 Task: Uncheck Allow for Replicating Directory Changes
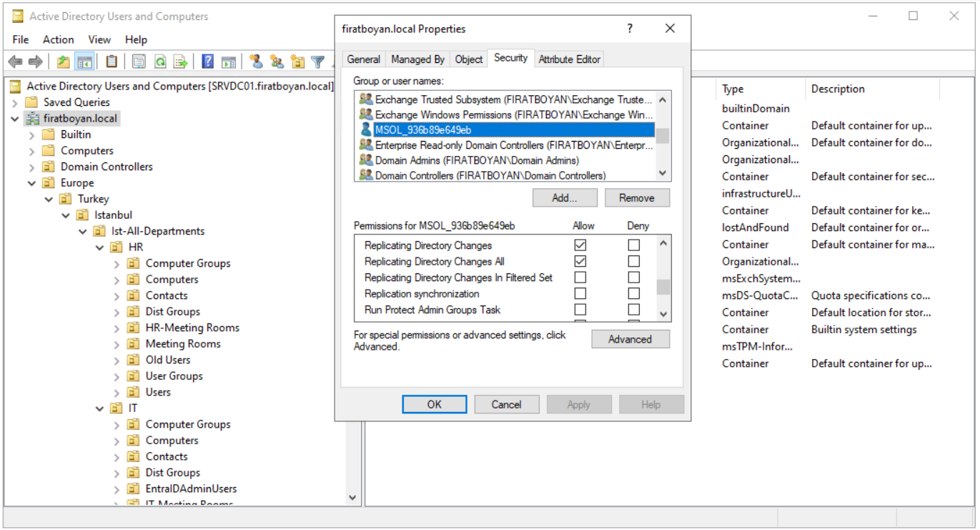pos(580,245)
